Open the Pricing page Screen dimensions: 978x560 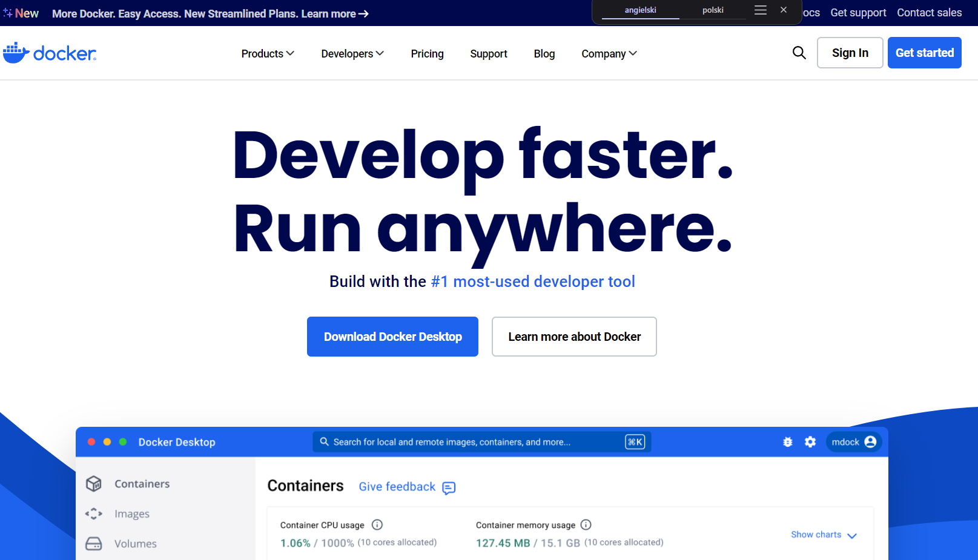(428, 54)
